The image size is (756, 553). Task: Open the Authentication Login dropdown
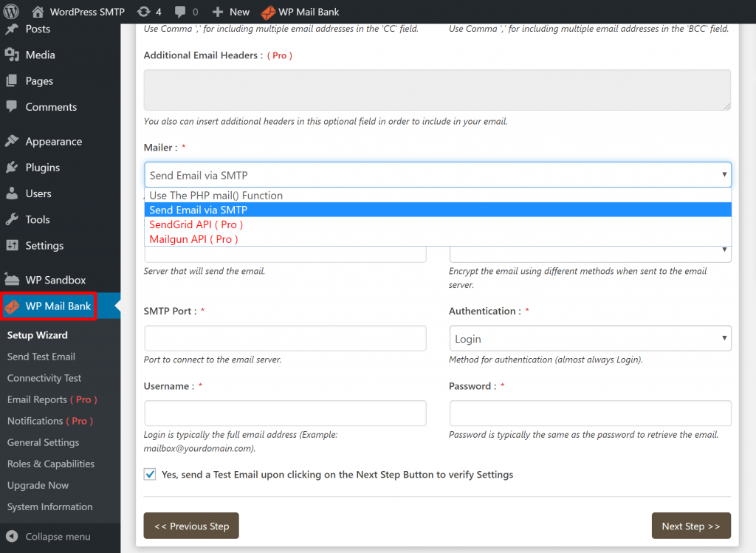(590, 338)
